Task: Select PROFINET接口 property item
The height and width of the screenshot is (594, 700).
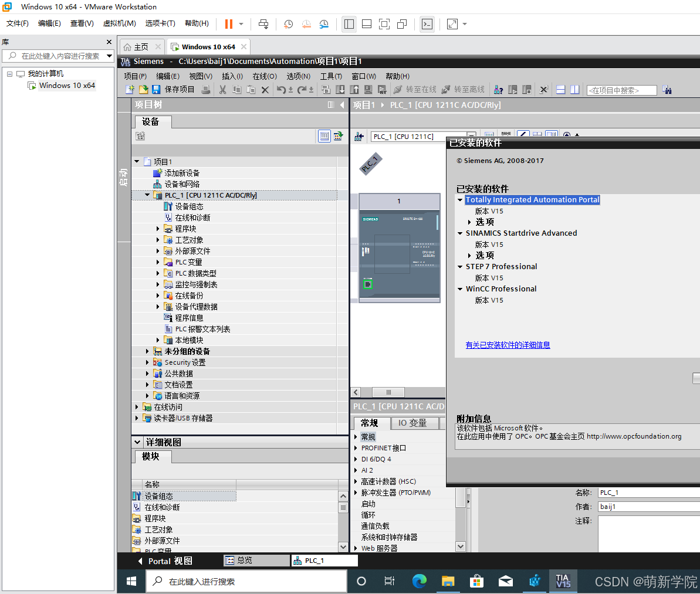Action: tap(384, 448)
